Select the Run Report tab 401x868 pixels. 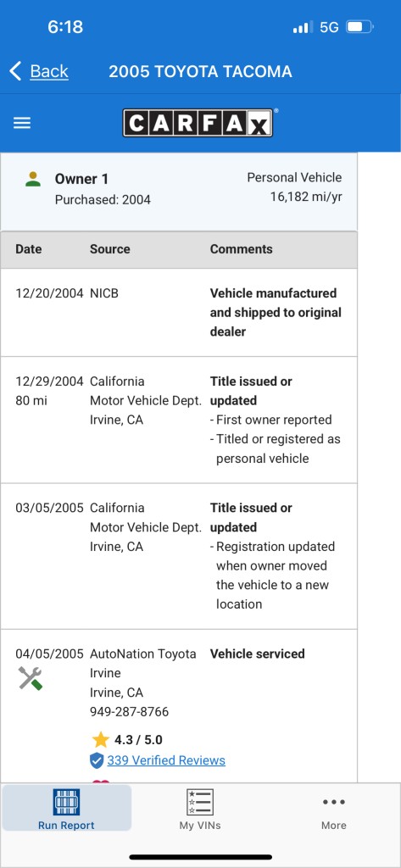coord(66,808)
